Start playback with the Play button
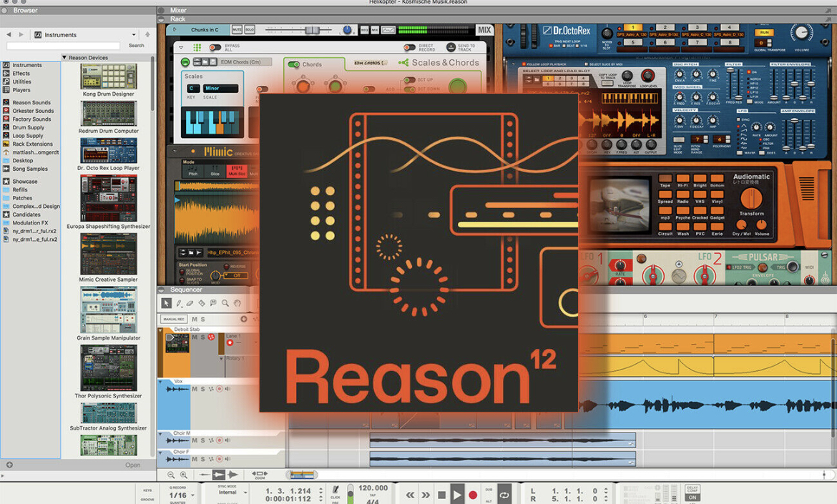This screenshot has height=504, width=837. 457,495
